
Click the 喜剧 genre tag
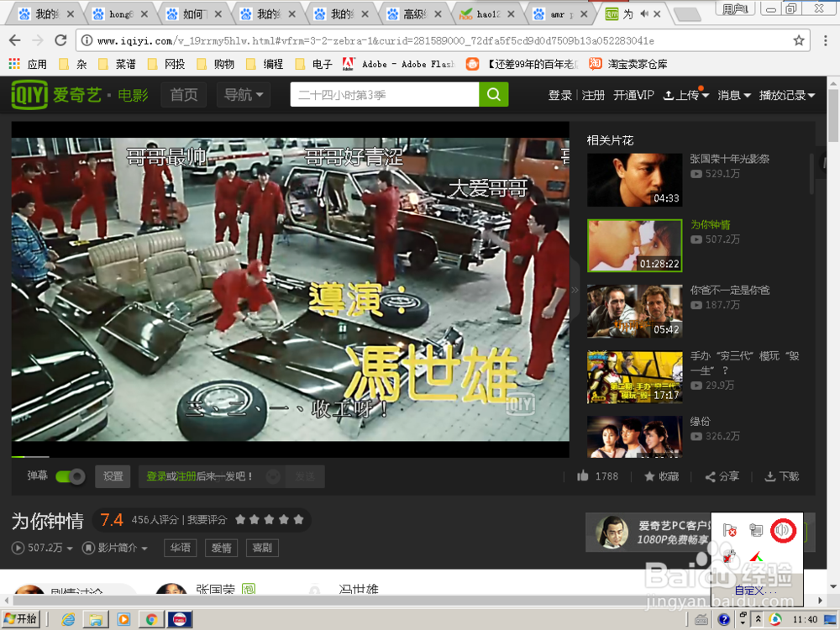(x=262, y=548)
